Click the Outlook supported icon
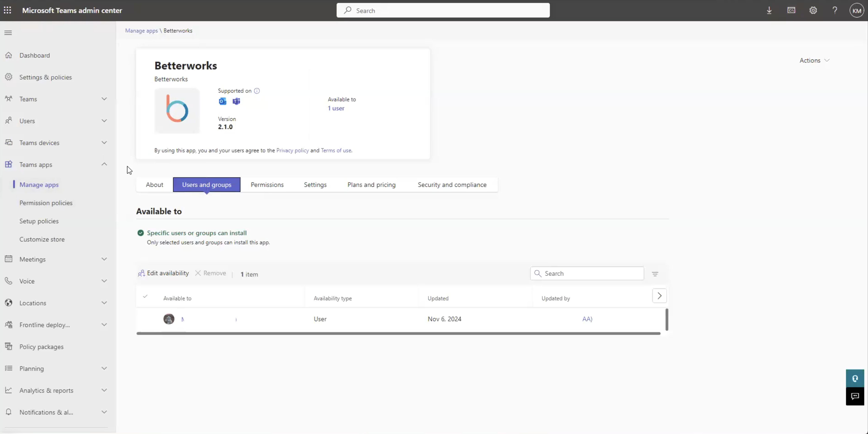Viewport: 868px width, 434px height. [222, 101]
